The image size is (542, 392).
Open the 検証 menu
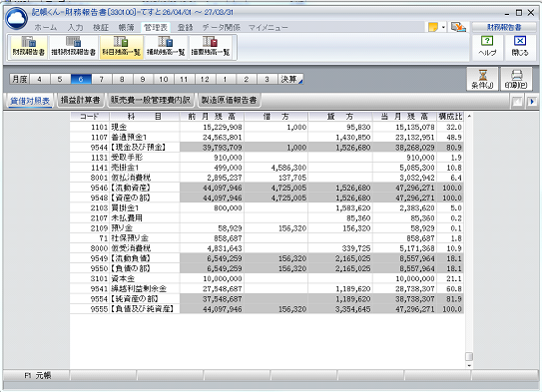(101, 27)
